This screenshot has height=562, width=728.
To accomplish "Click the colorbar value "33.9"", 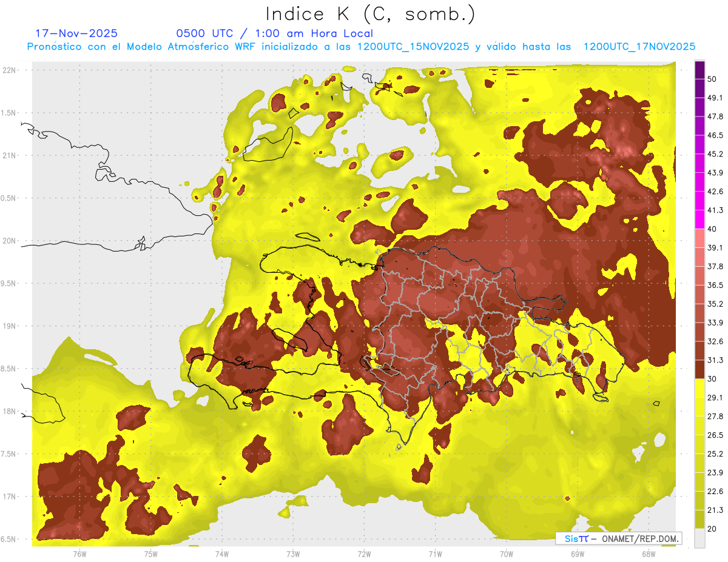I will [715, 323].
